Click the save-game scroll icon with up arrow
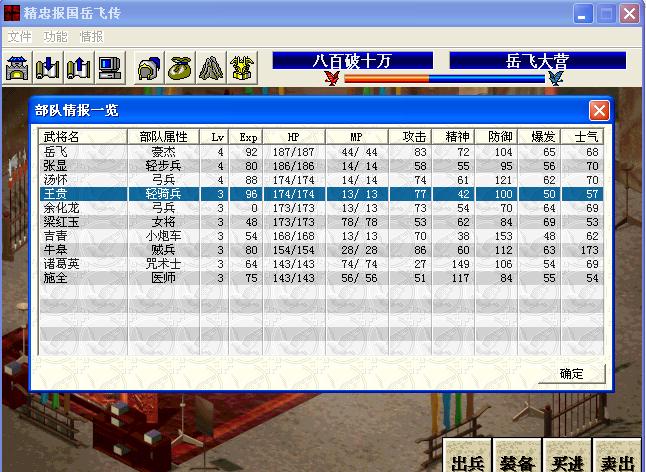The image size is (646, 472). (x=79, y=68)
